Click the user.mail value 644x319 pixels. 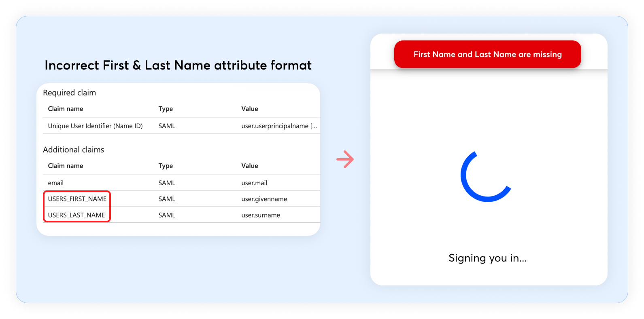click(254, 183)
